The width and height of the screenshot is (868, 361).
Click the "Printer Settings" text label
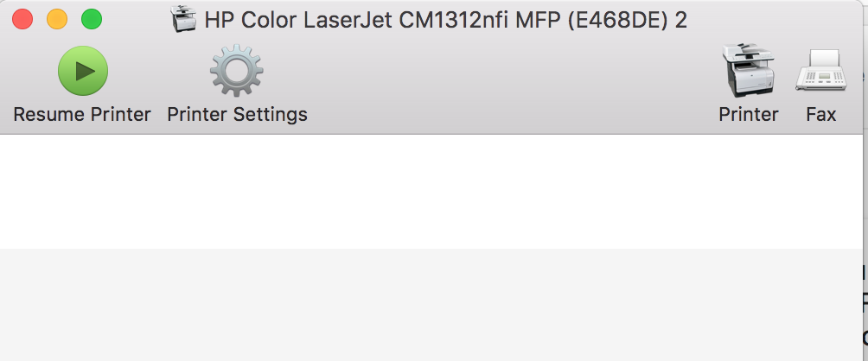tap(237, 114)
